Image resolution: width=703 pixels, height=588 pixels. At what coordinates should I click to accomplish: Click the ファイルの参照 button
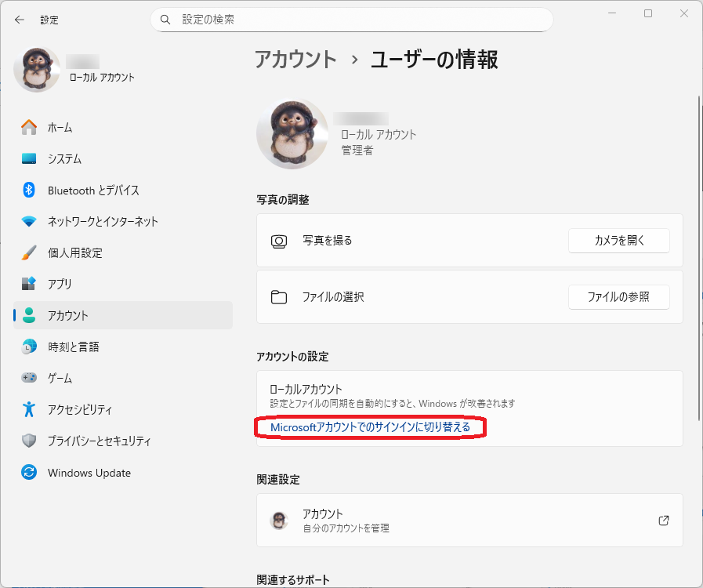[618, 296]
